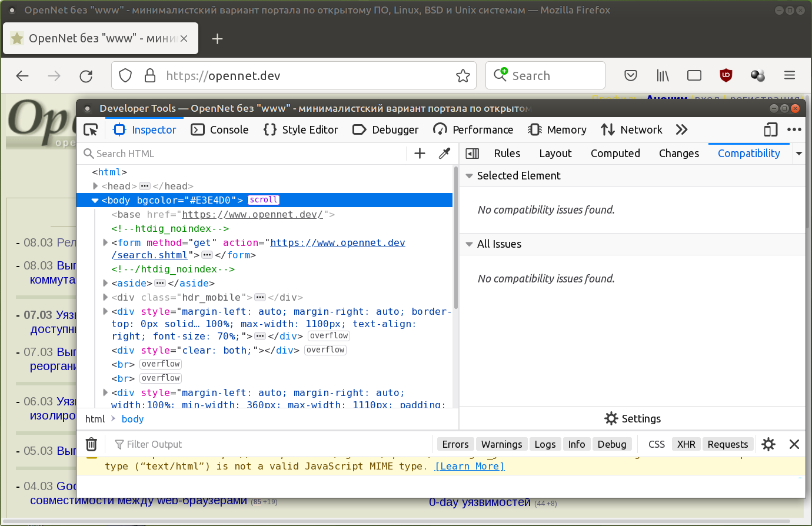
Task: Open console settings gear icon
Action: click(x=768, y=444)
